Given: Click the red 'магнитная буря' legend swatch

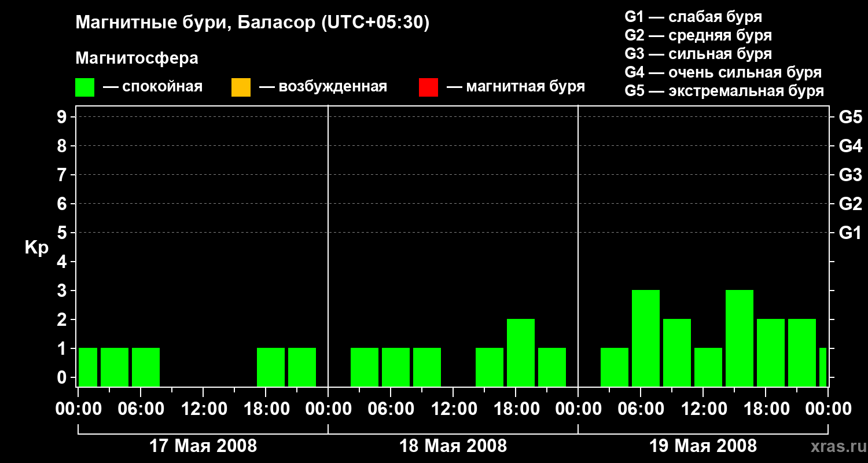Looking at the screenshot, I should [428, 87].
